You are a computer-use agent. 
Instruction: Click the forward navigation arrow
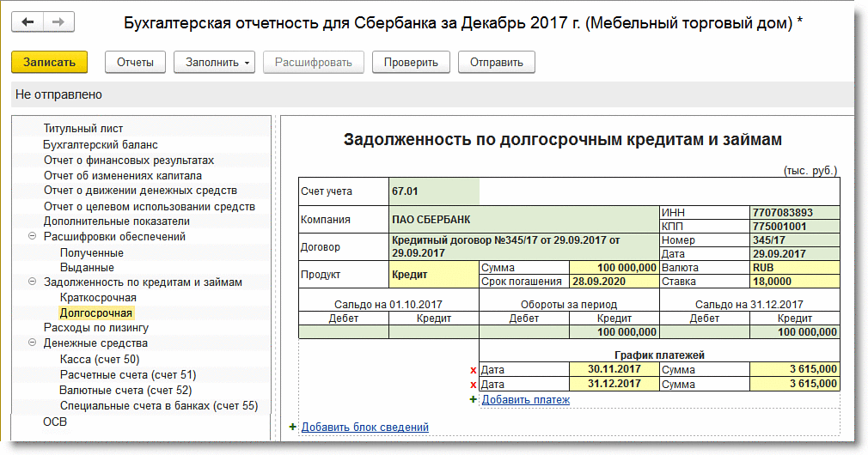58,21
